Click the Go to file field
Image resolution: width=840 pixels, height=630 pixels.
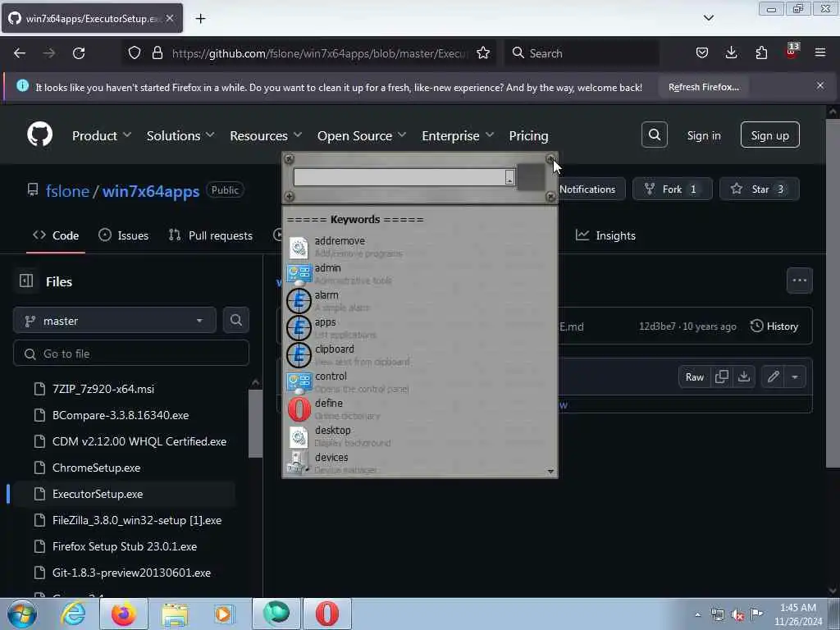(131, 354)
